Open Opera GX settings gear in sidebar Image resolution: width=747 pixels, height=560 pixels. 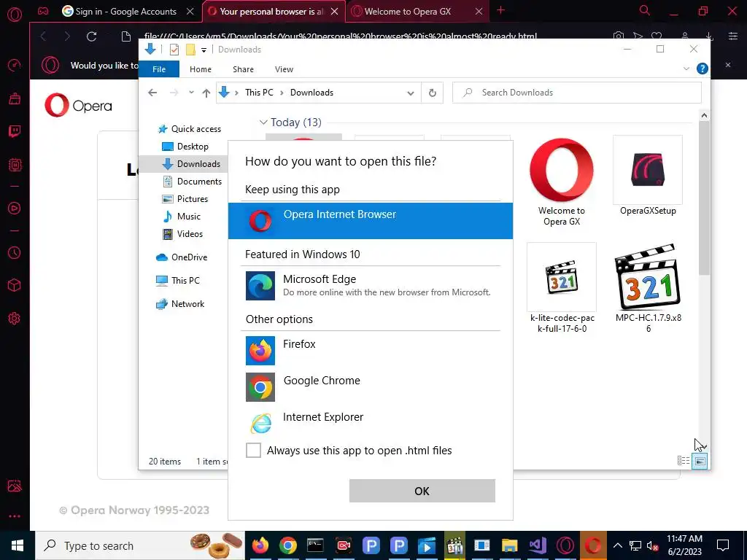(x=15, y=318)
